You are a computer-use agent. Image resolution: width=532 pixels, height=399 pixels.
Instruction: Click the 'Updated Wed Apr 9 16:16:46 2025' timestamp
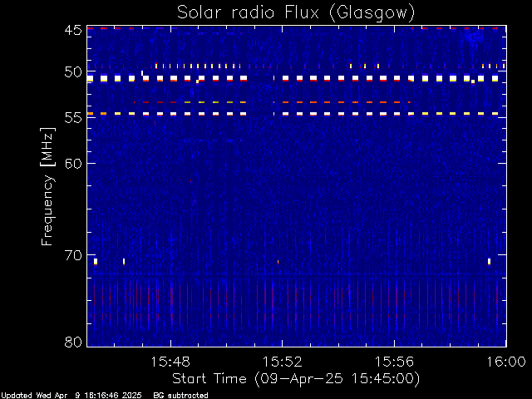[71, 396]
